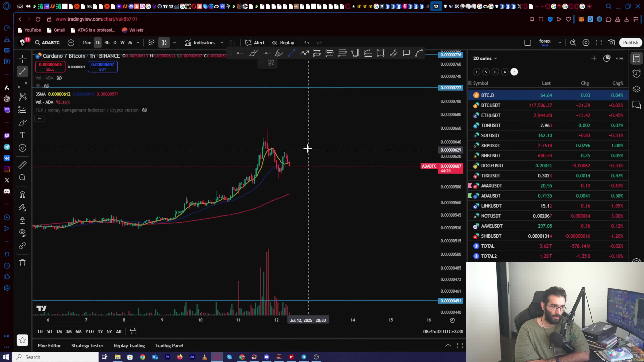The width and height of the screenshot is (644, 362).
Task: Select the Text tool in drawing toolbar
Action: pyautogui.click(x=22, y=135)
